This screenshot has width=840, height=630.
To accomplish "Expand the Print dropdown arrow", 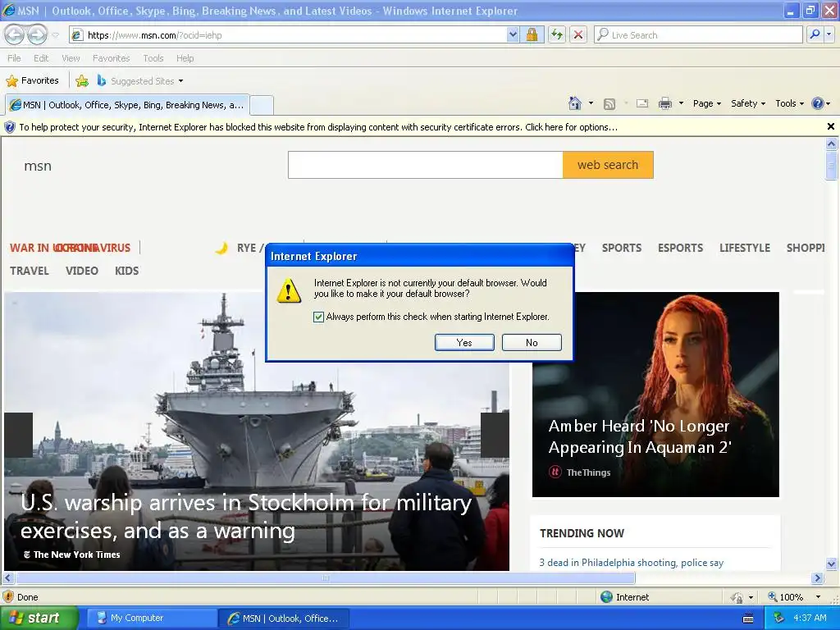I will point(681,103).
